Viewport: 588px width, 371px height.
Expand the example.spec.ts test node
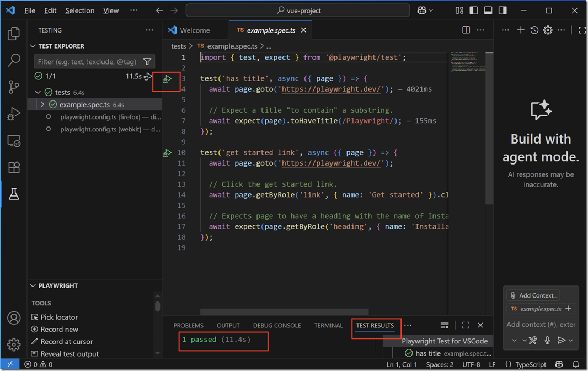tap(42, 104)
